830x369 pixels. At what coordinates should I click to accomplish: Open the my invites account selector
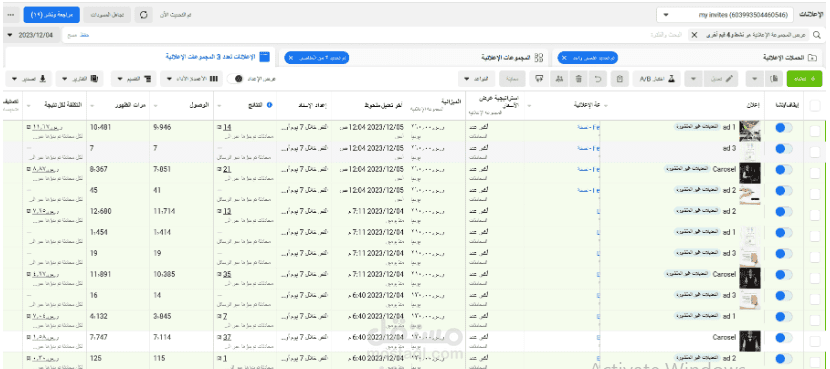pos(725,15)
